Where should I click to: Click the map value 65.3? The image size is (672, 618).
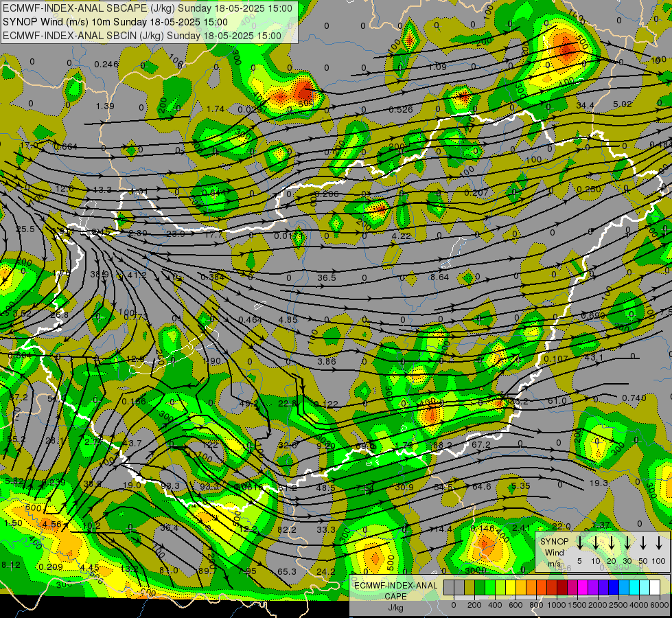click(287, 572)
